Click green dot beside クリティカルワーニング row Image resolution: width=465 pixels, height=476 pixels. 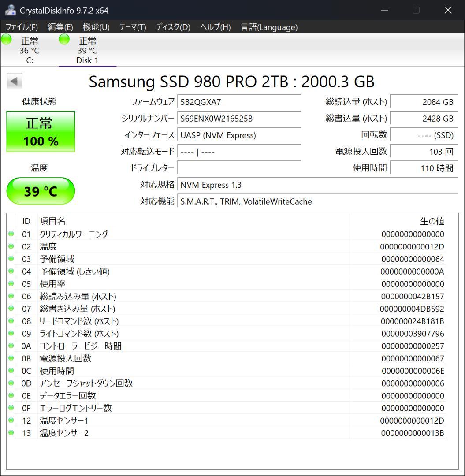pyautogui.click(x=11, y=234)
